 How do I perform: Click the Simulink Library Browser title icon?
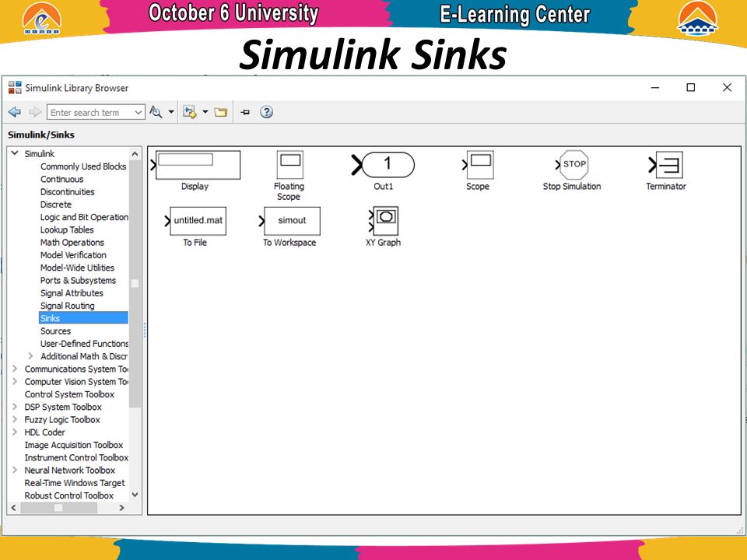pyautogui.click(x=15, y=88)
